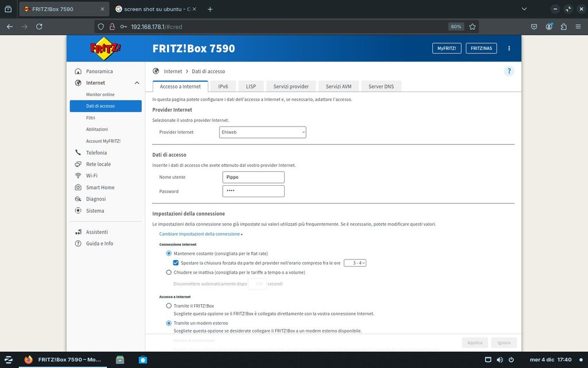588x368 pixels.
Task: Collapse the Internet sidebar section
Action: [137, 83]
